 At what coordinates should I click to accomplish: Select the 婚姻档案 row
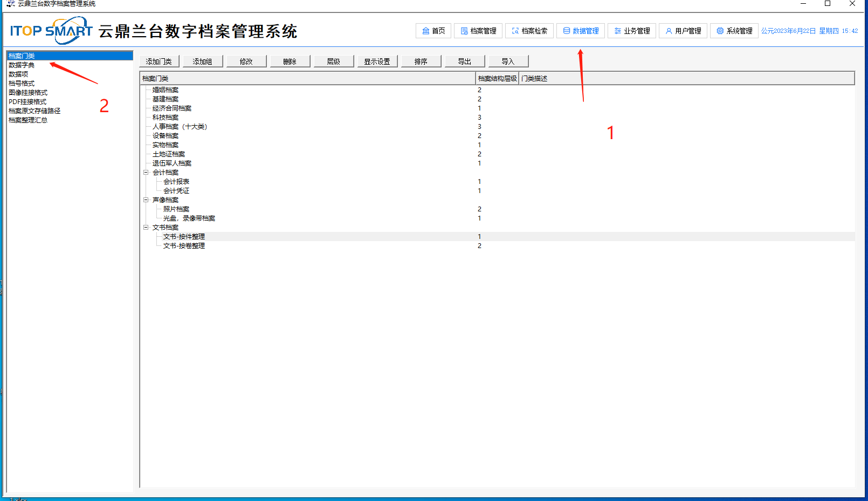[166, 90]
